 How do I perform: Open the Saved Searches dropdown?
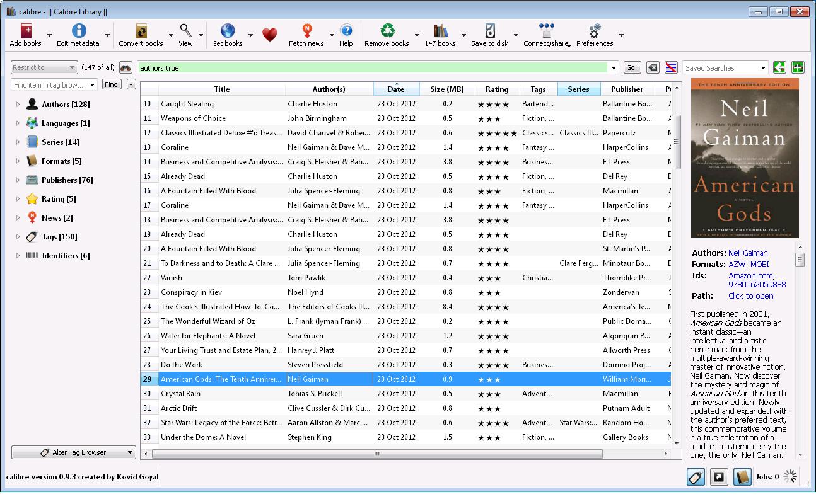(725, 67)
